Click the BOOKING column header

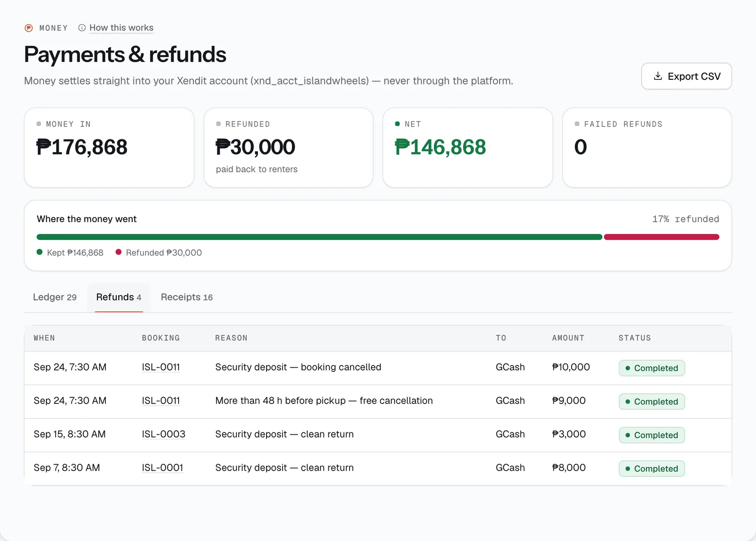click(161, 338)
